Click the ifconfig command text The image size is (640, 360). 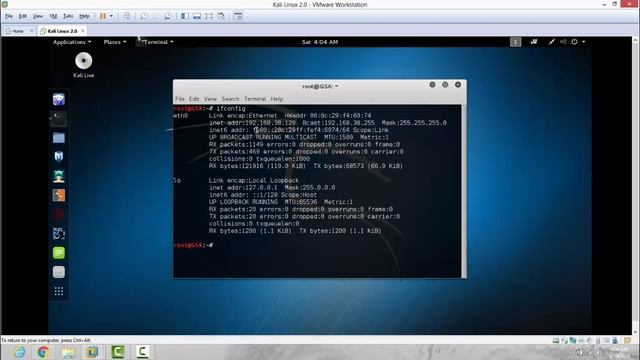coord(231,109)
